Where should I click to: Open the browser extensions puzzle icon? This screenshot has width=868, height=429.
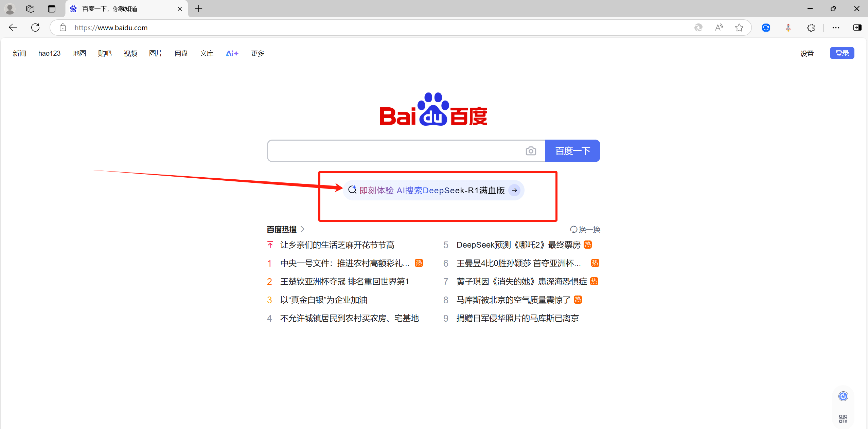811,28
